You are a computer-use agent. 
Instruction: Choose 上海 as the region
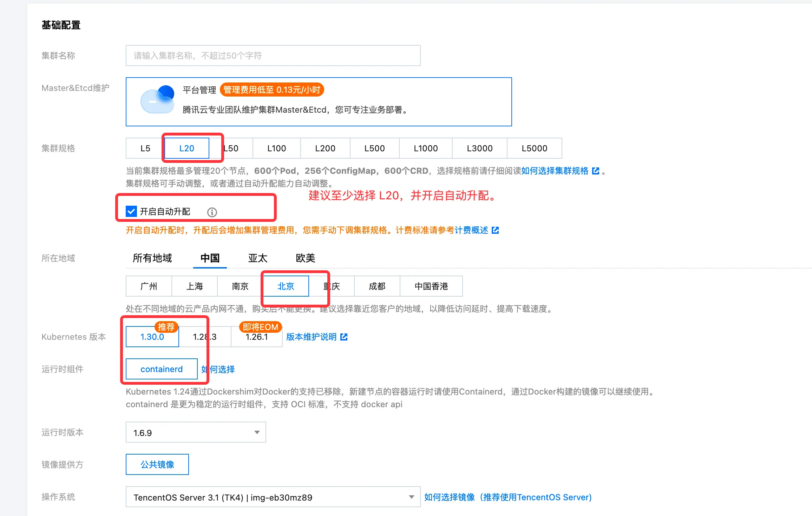pos(195,286)
